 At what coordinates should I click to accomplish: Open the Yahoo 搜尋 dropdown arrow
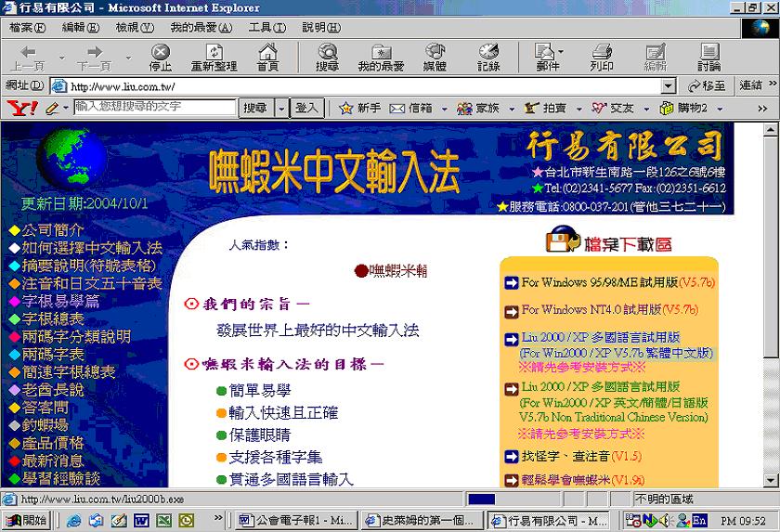click(x=281, y=108)
